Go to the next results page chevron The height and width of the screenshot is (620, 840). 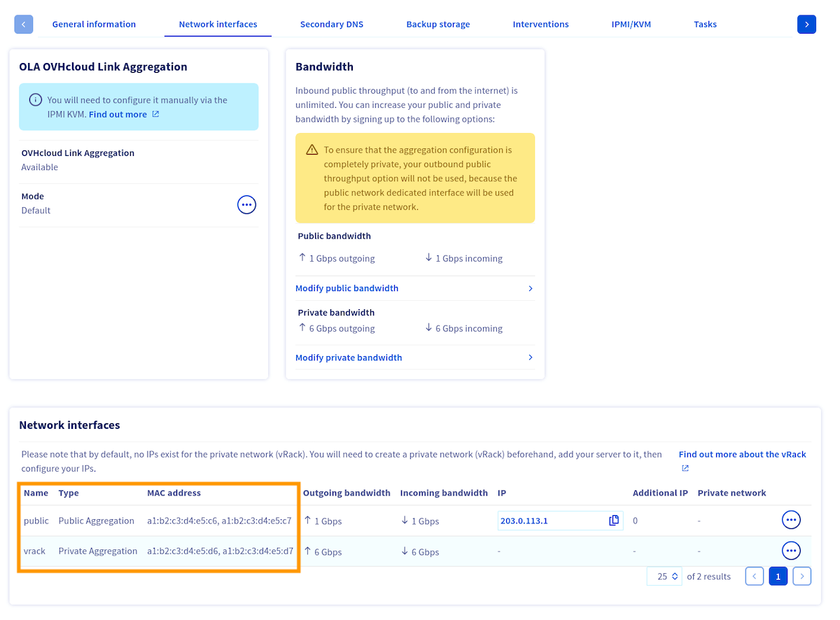(x=801, y=576)
